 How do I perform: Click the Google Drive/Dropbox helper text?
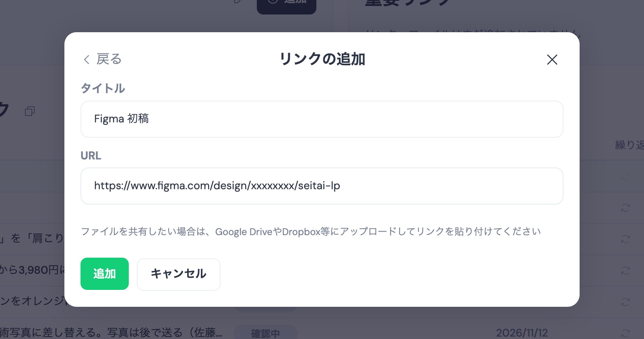coord(311,232)
